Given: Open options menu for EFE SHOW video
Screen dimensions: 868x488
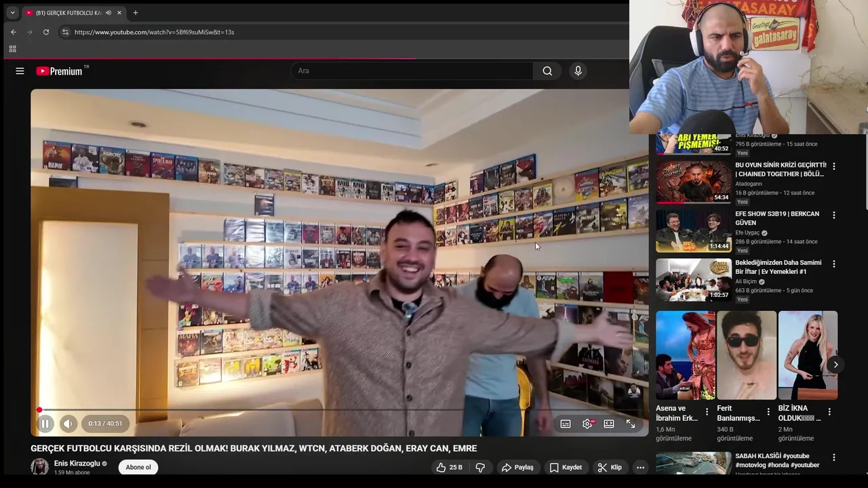Looking at the screenshot, I should coord(834,215).
